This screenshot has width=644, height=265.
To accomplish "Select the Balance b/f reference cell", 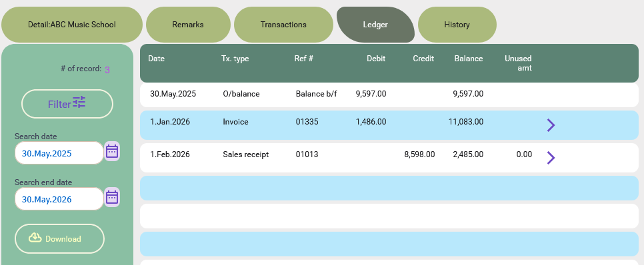I will tap(316, 94).
